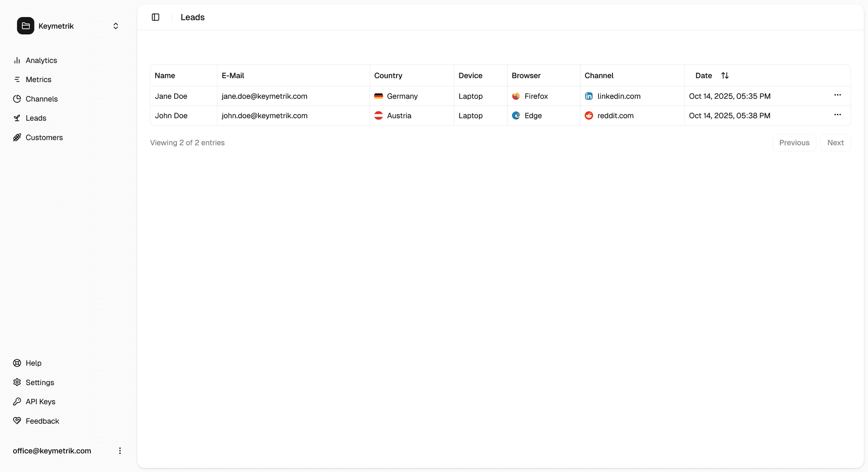Open the Customers rocket icon
The height and width of the screenshot is (472, 868).
[x=17, y=137]
